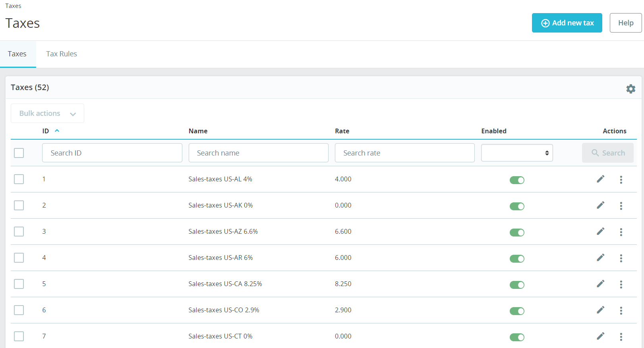Edit the Sales-taxes US-CT 0% row

601,336
